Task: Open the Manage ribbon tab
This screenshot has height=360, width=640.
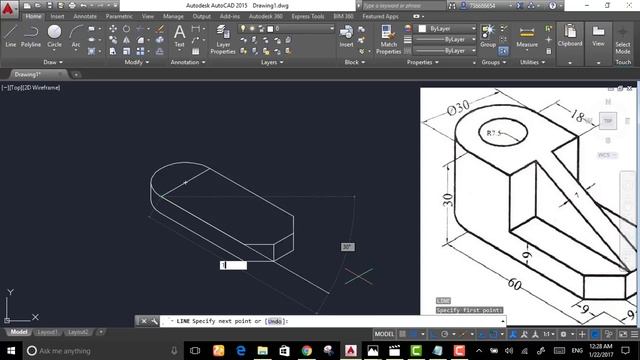Action: point(173,16)
